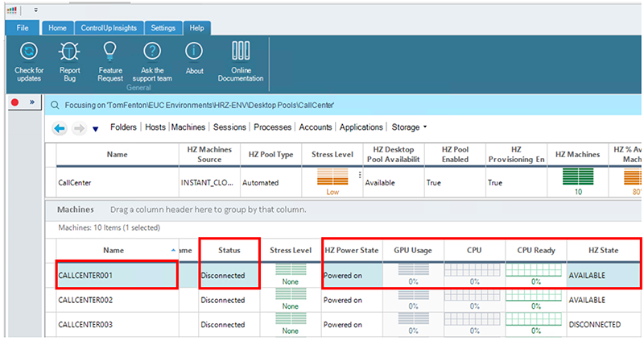Image resolution: width=644 pixels, height=341 pixels.
Task: Click CALLCENTER002 CPU 0% gauge
Action: tap(473, 294)
